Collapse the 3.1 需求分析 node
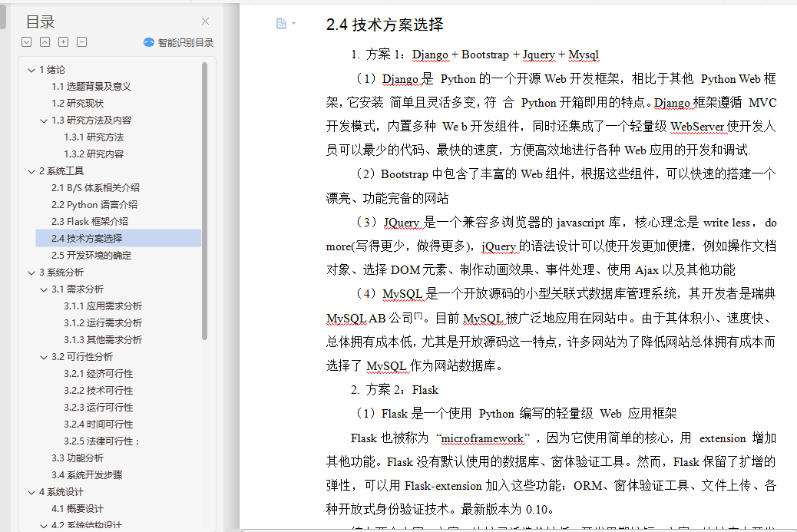The width and height of the screenshot is (797, 532). point(44,289)
